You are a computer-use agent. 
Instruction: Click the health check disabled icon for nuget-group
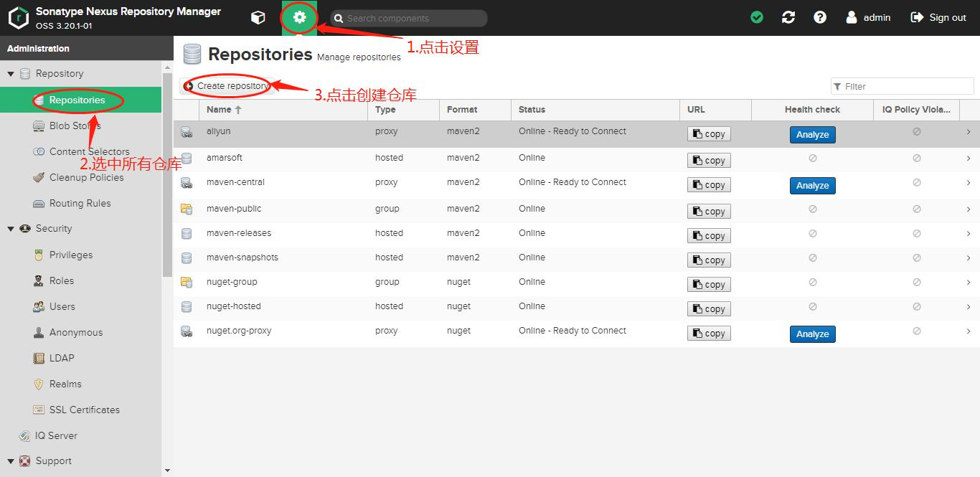pos(813,282)
